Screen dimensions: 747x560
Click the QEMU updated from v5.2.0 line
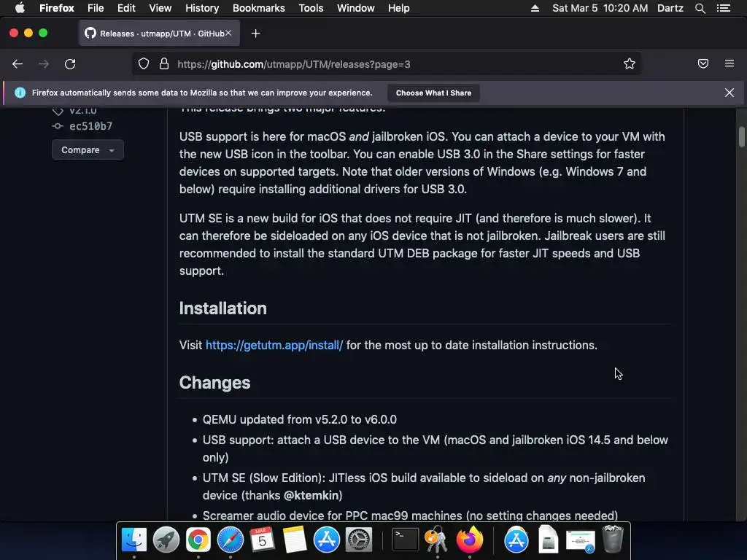(299, 419)
